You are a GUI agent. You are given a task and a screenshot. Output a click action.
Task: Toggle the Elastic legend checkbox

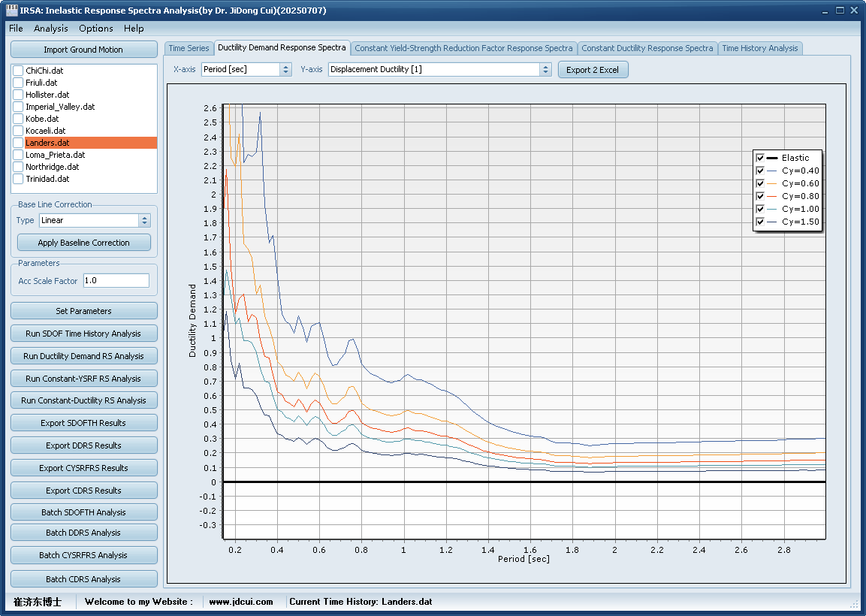(760, 158)
